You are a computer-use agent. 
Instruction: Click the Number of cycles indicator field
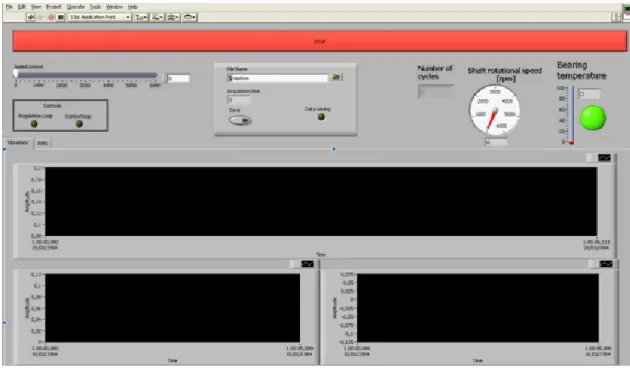coord(436,92)
